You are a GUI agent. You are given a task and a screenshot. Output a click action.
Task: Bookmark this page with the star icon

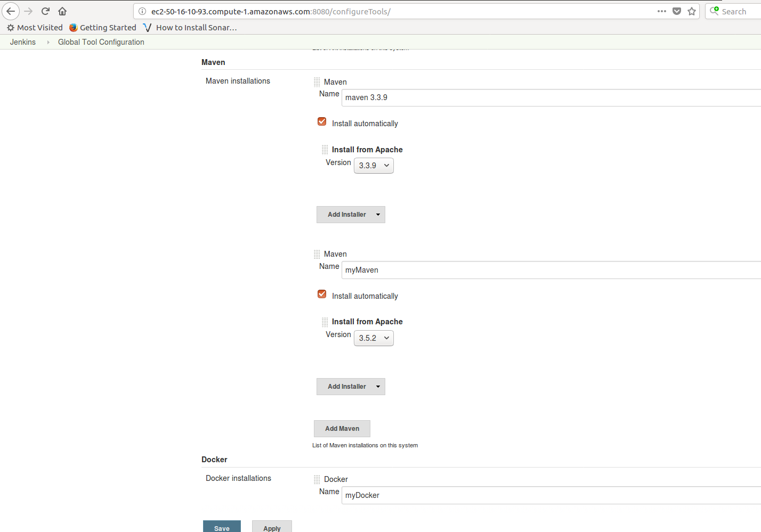692,11
